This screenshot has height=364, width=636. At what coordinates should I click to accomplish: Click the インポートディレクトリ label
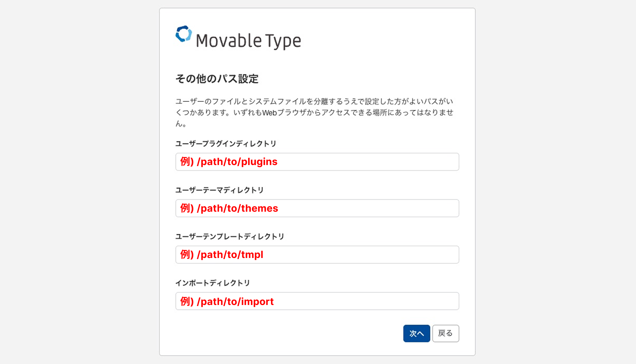(213, 283)
